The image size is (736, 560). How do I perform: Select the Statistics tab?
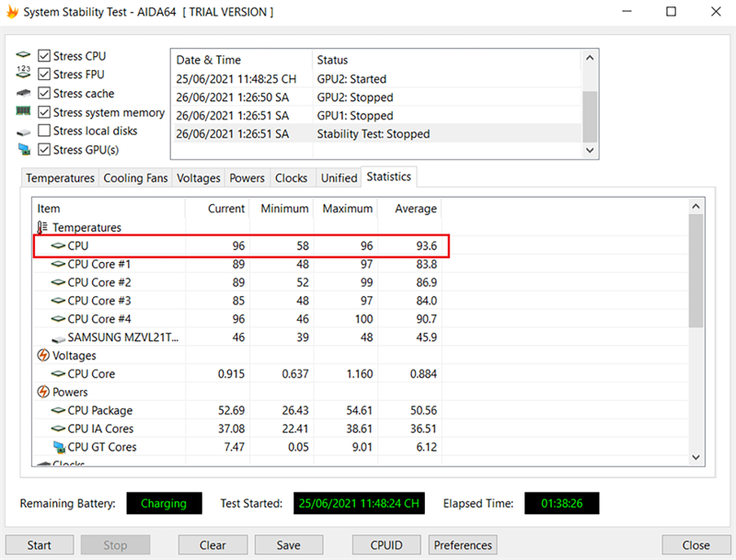pyautogui.click(x=388, y=177)
